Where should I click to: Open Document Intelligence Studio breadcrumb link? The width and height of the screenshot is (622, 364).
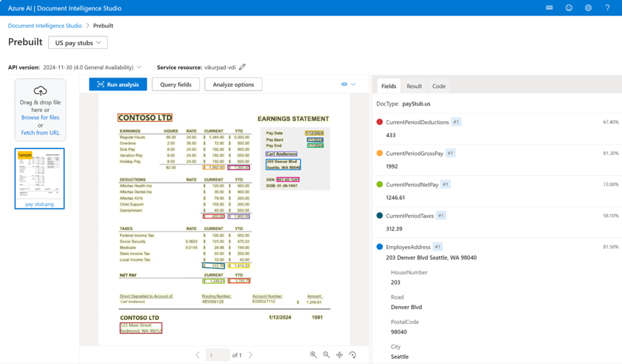click(x=45, y=25)
